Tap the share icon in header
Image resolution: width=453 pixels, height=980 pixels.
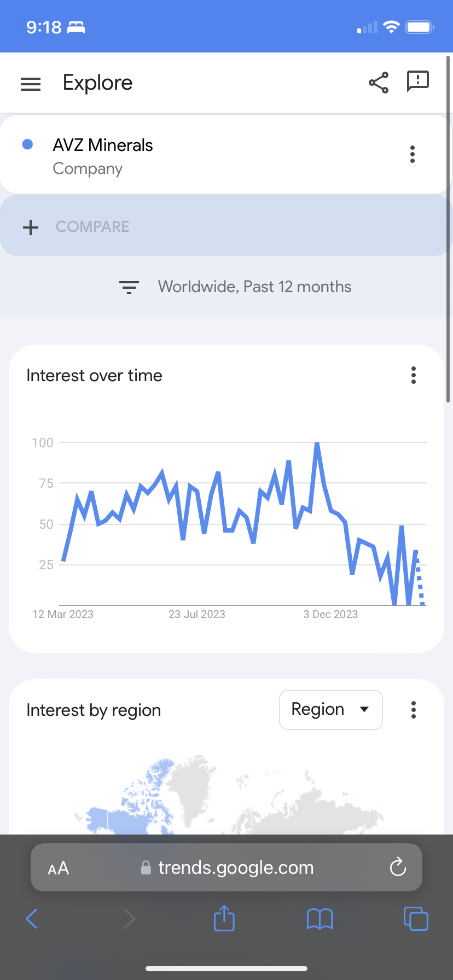coord(379,83)
